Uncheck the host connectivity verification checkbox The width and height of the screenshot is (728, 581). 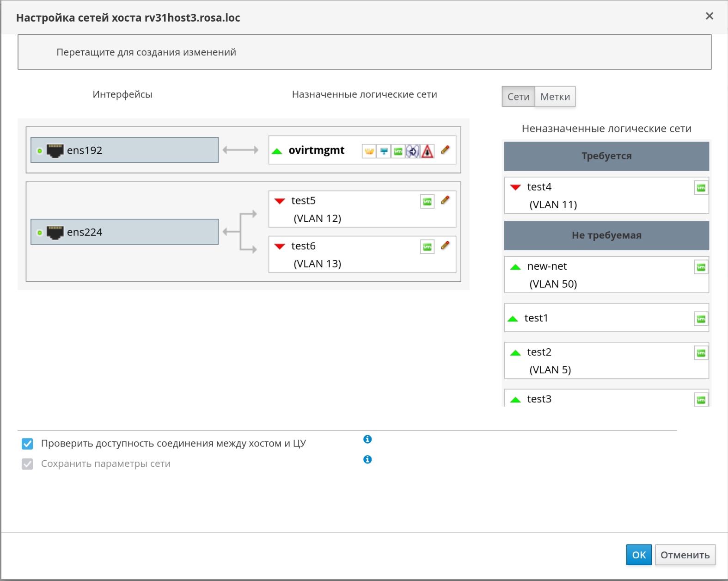(28, 444)
